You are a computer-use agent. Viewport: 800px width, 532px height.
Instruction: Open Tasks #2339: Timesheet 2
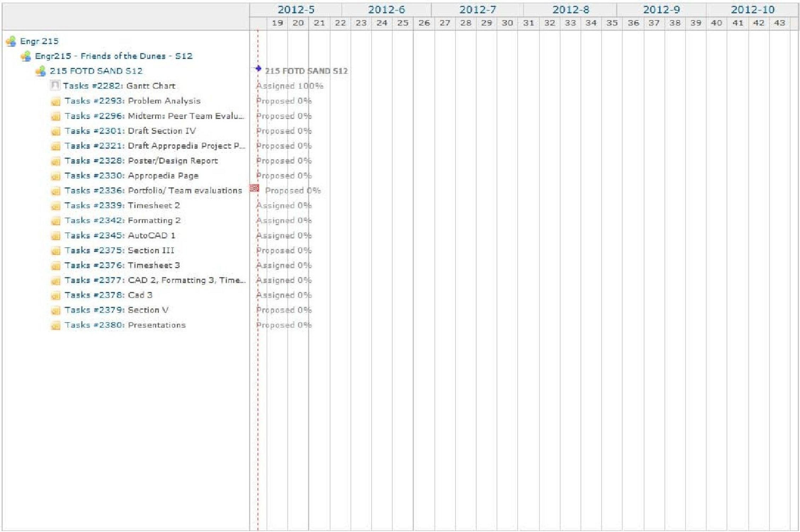(122, 205)
